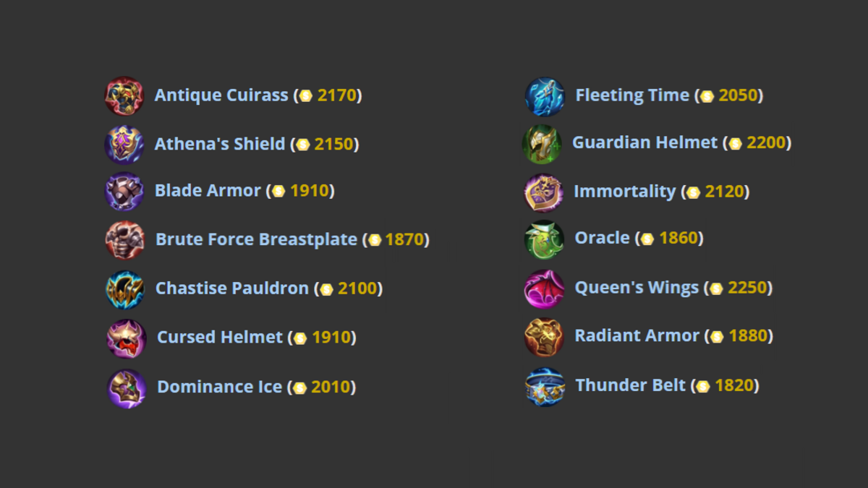Open the Antique Cuirass text link
The image size is (868, 488).
221,95
